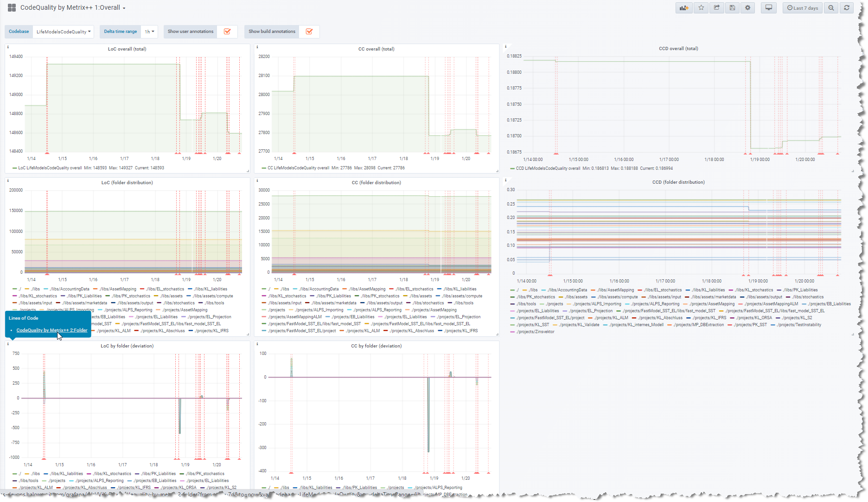Follow the CodeQuality by Metrix++ 2:Folder link
Viewport: 868px width, 502px height.
point(52,330)
